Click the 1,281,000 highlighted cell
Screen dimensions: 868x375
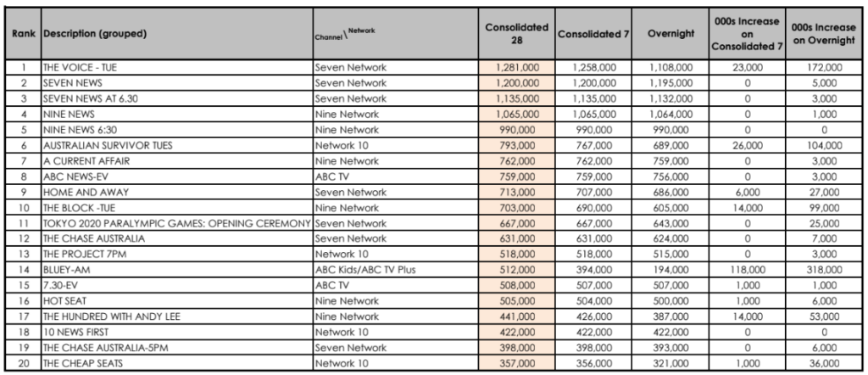[x=516, y=68]
